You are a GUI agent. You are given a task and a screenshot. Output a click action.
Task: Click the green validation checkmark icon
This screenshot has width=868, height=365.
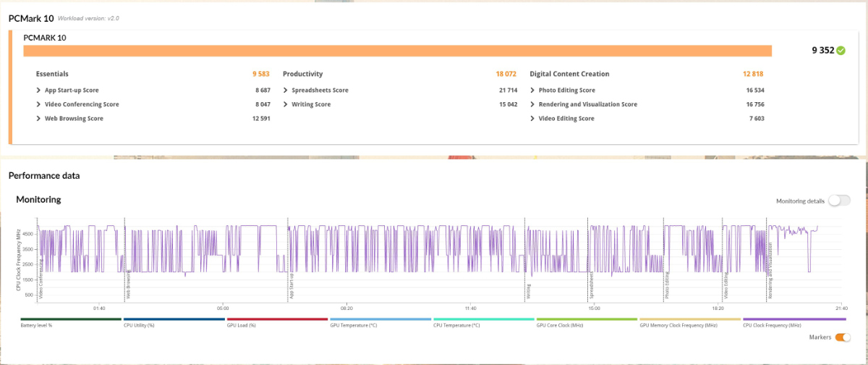(x=841, y=51)
